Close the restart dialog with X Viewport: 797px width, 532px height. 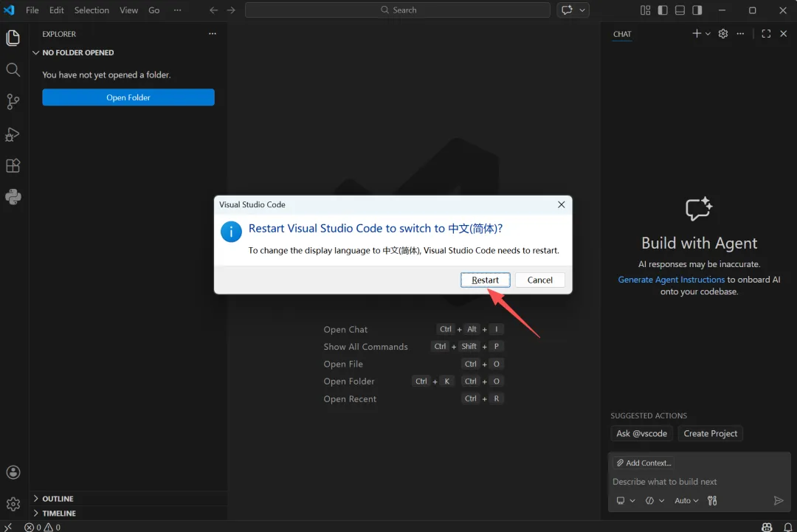click(x=561, y=204)
